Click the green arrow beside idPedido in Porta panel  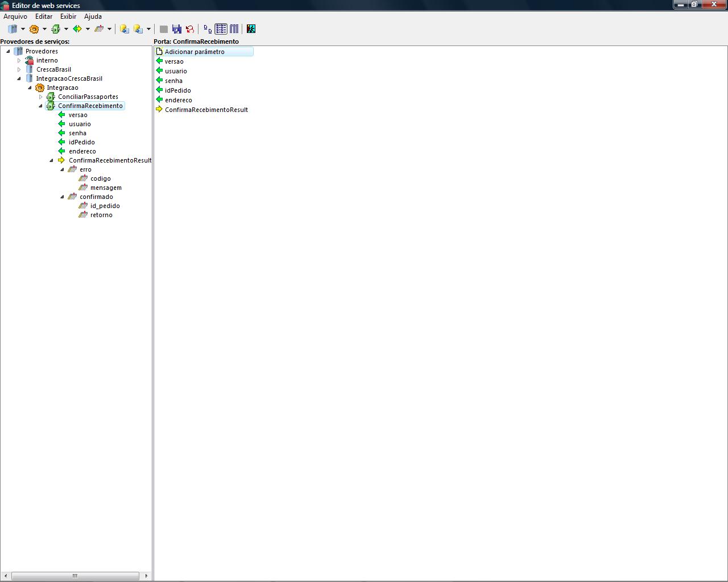pos(159,90)
